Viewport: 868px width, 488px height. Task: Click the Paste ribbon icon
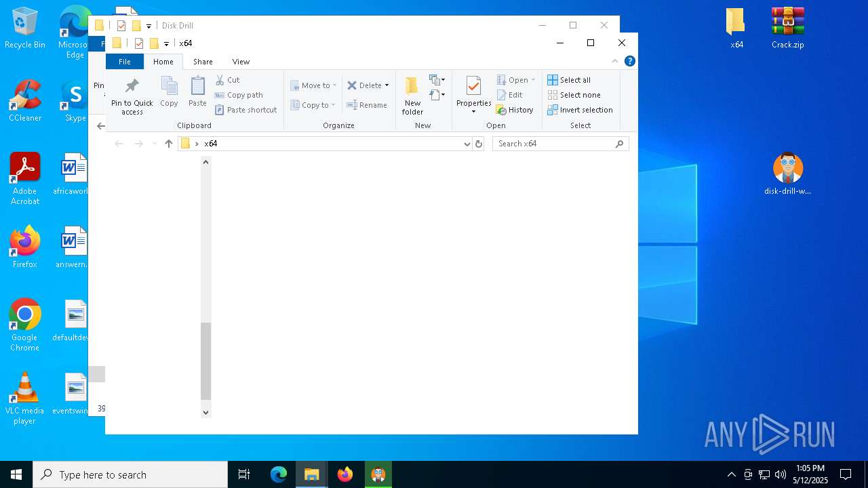pyautogui.click(x=197, y=86)
